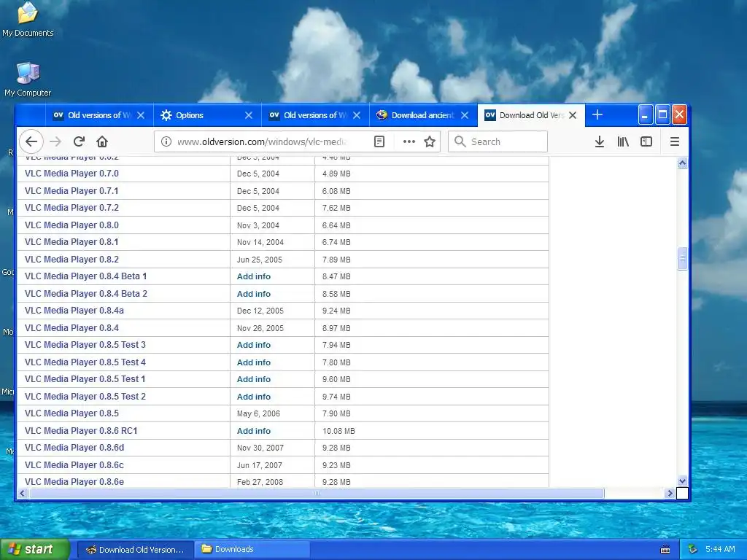Switch to the Download ancient tab
The width and height of the screenshot is (747, 560).
423,115
